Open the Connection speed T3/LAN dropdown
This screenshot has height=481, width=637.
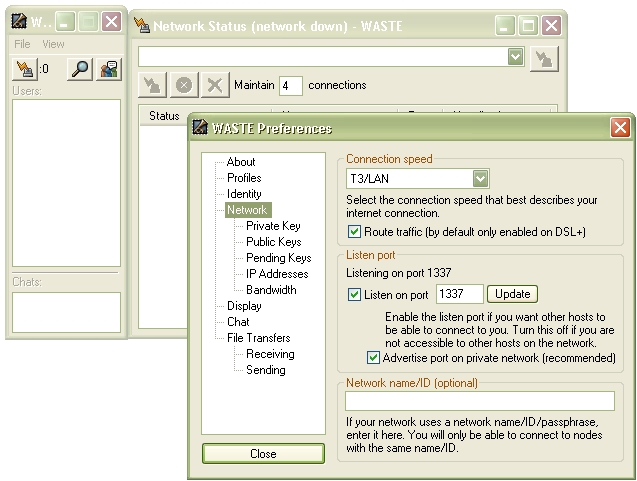[480, 179]
